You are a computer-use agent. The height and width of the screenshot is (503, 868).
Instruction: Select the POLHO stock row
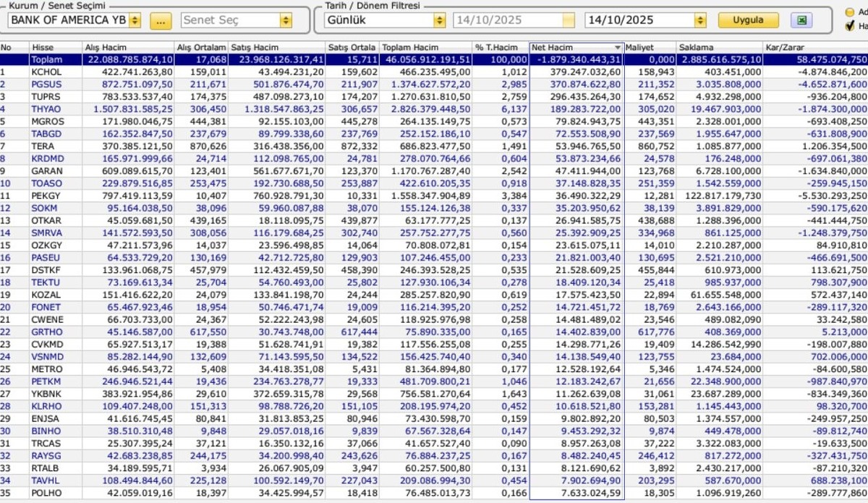tap(434, 493)
